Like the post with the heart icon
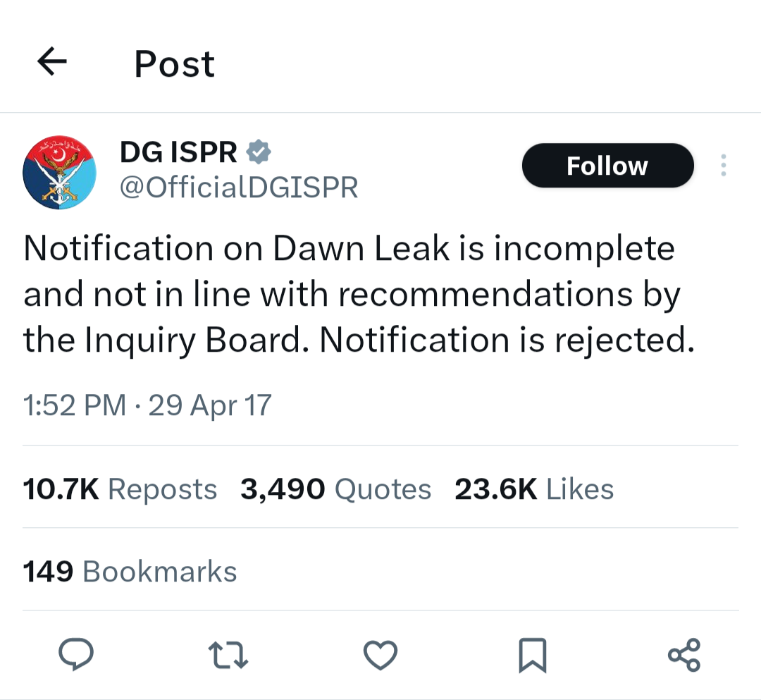 coord(380,655)
